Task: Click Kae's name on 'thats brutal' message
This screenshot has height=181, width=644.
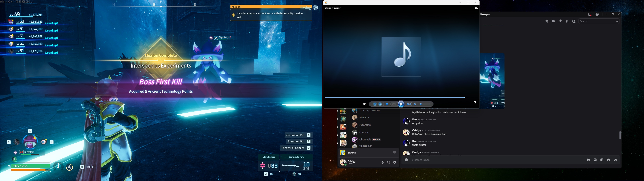Action: pos(414,141)
